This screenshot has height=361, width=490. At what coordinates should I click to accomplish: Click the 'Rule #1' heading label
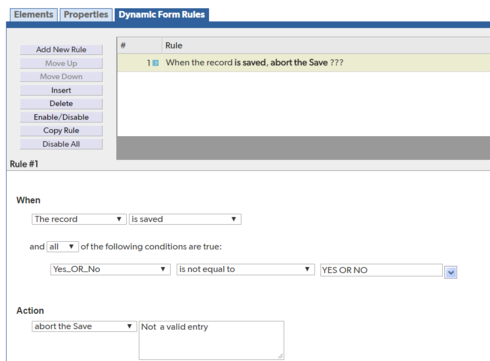coord(24,164)
